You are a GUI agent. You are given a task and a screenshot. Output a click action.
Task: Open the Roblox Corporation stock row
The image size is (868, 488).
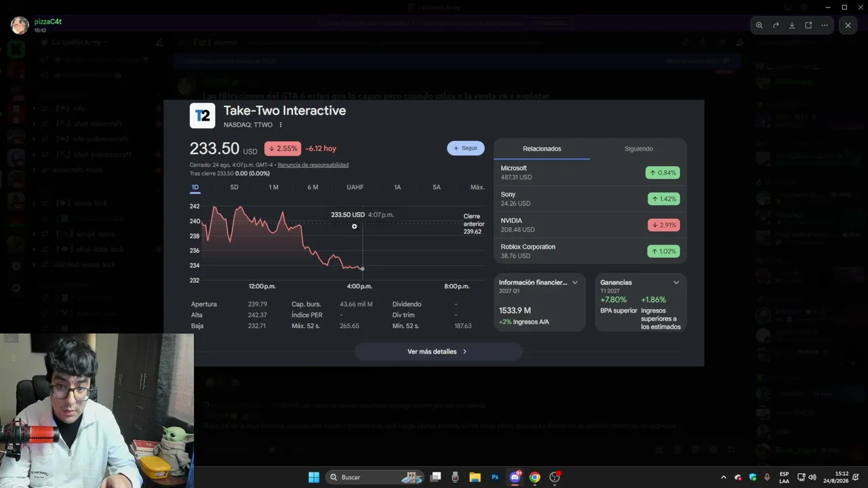[590, 251]
